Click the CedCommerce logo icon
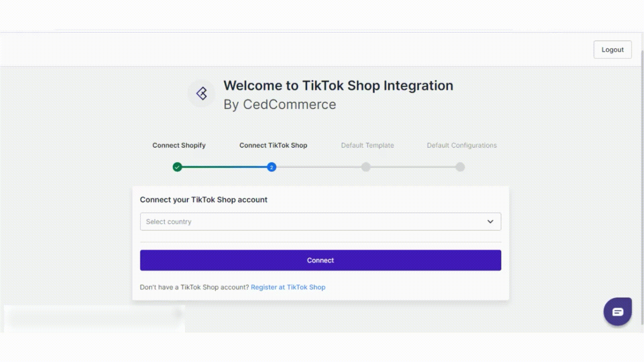This screenshot has height=362, width=644. click(x=202, y=94)
